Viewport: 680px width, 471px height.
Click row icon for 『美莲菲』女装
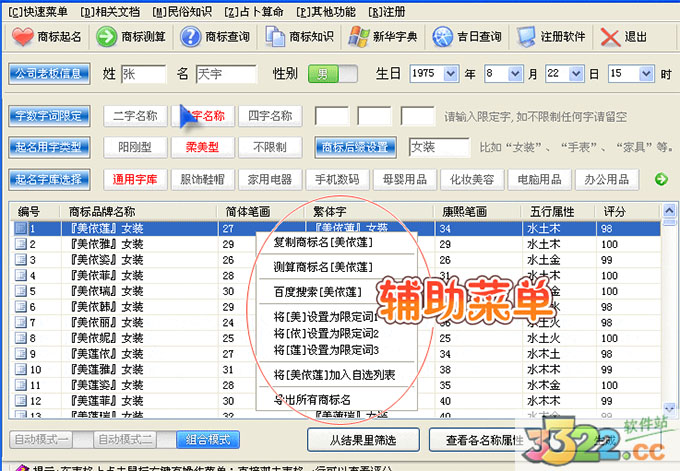(x=20, y=400)
